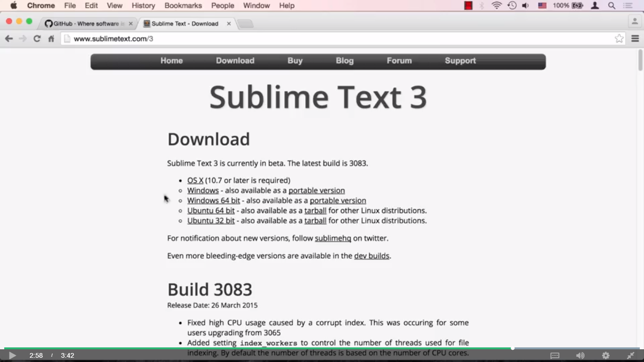Viewport: 644px width, 362px height.
Task: Open the dev builds link
Action: click(372, 256)
